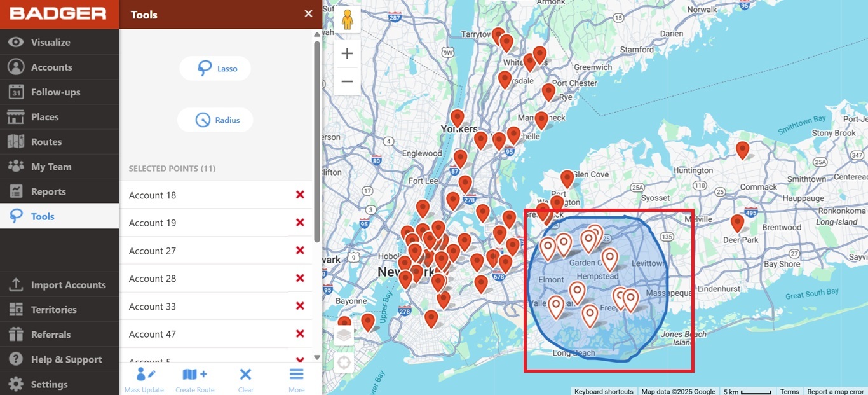This screenshot has width=868, height=395.
Task: Close the Tools panel
Action: click(x=308, y=14)
